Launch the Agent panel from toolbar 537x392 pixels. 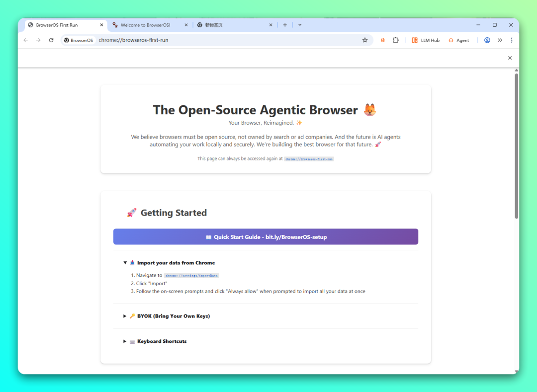point(458,40)
